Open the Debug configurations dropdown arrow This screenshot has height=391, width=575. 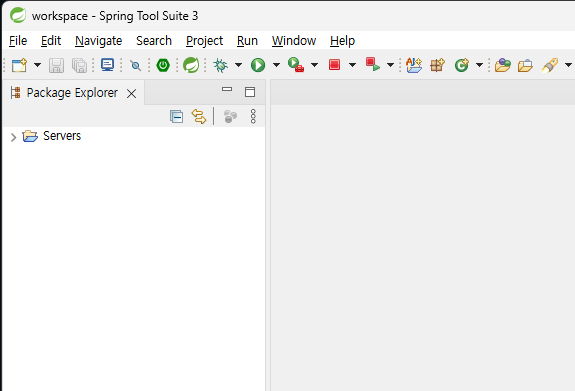click(x=238, y=65)
